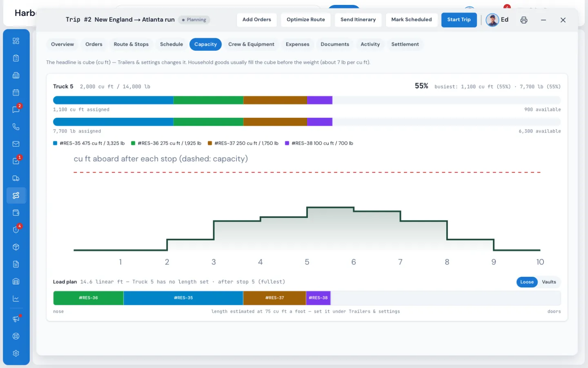Screen dimensions: 588x368
Task: Click Optimize Route button
Action: click(306, 20)
